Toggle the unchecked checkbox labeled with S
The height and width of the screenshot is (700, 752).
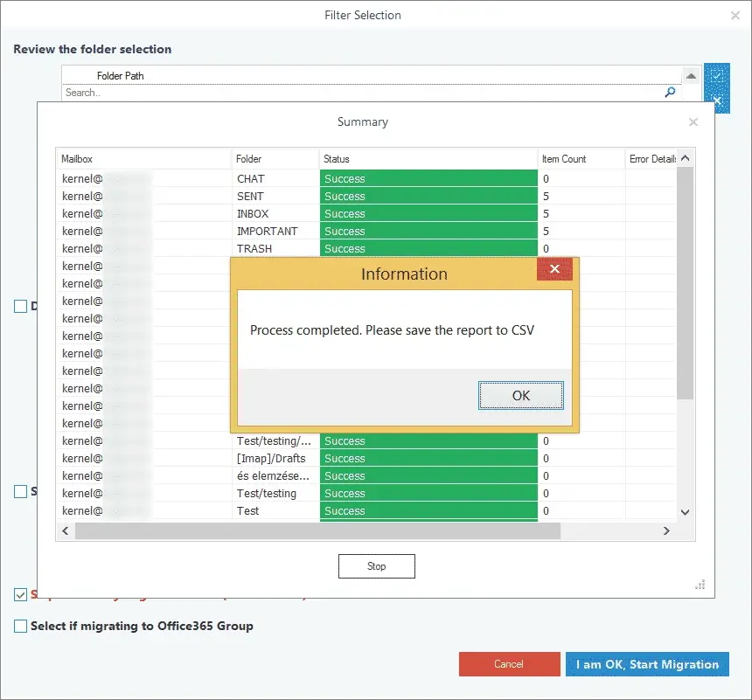pos(21,491)
